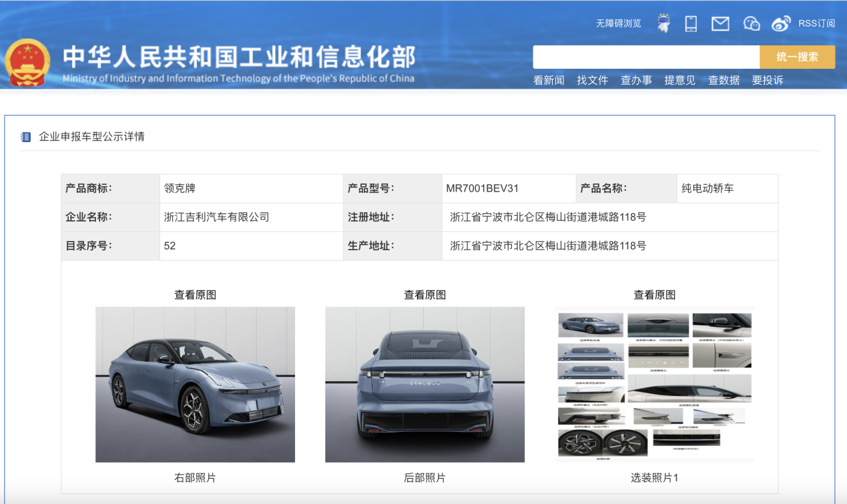This screenshot has height=504, width=847.
Task: Click the product model MR7001BEV31
Action: [x=482, y=188]
